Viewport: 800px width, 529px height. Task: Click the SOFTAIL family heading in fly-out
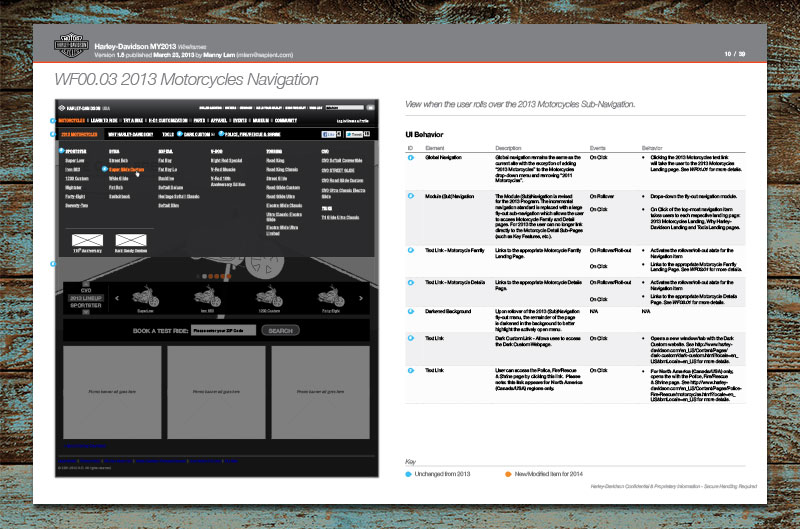pyautogui.click(x=165, y=152)
